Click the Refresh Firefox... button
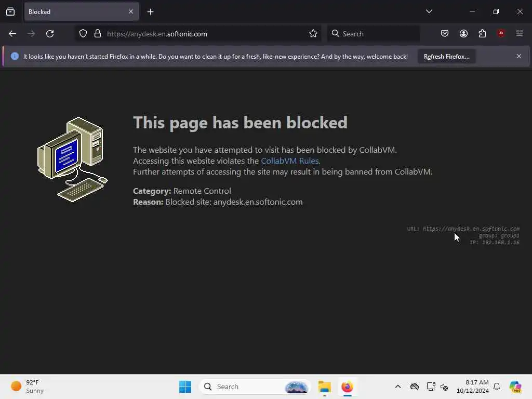Image resolution: width=532 pixels, height=399 pixels. [x=446, y=56]
